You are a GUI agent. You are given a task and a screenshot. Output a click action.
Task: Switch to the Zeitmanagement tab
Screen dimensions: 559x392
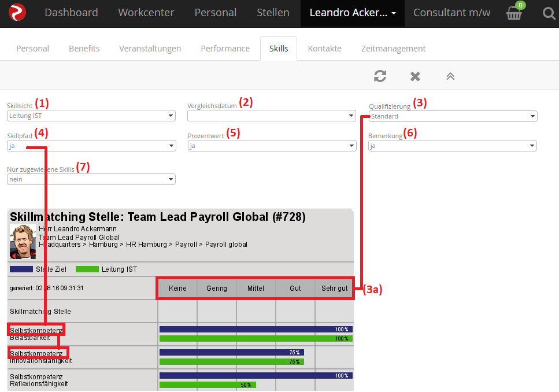(x=394, y=49)
